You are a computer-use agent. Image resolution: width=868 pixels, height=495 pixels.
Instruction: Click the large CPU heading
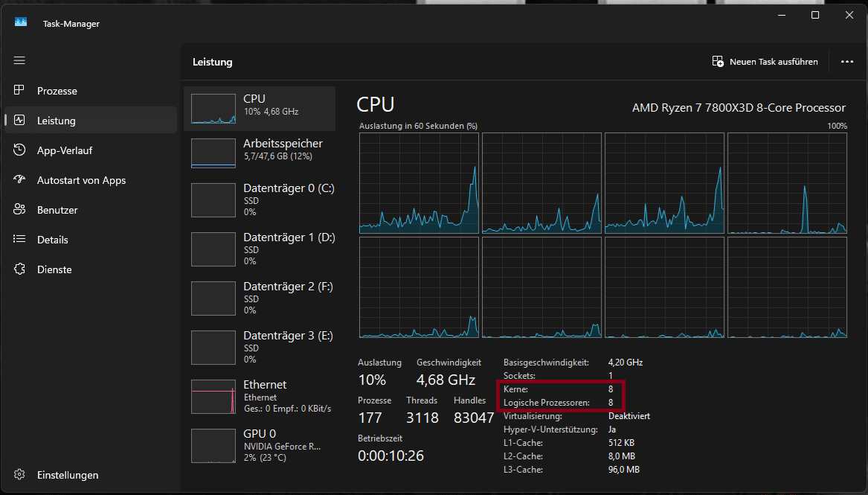(x=376, y=104)
